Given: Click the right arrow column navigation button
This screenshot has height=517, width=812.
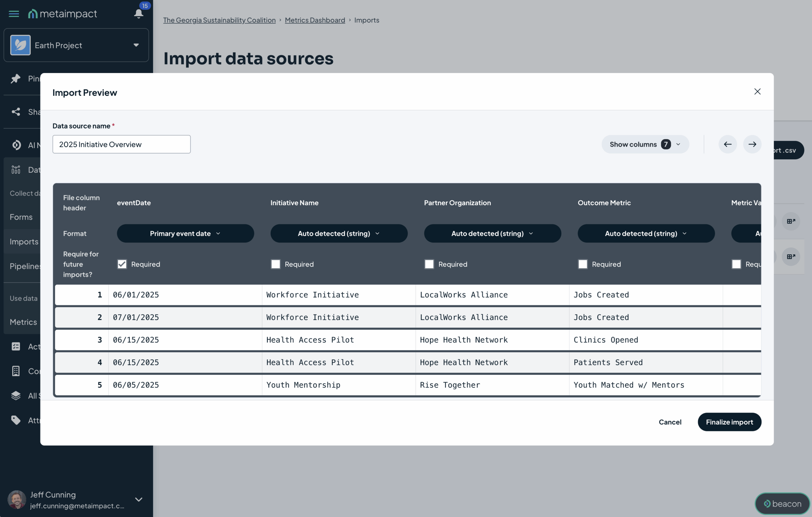Looking at the screenshot, I should 752,144.
